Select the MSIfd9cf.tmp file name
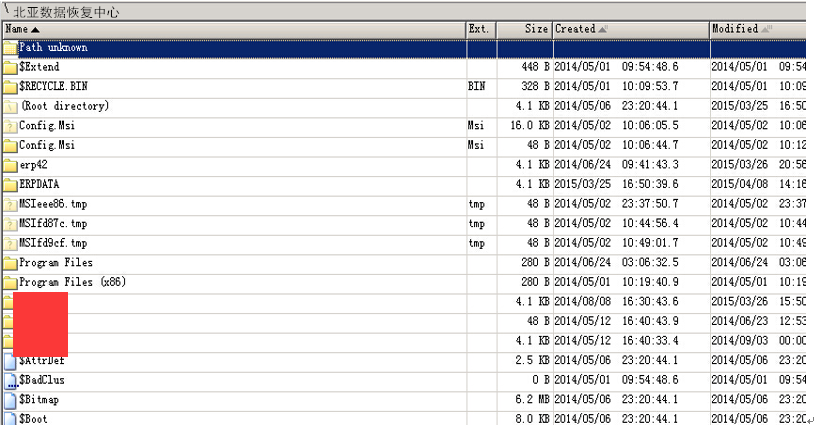The width and height of the screenshot is (821, 425). tap(53, 243)
